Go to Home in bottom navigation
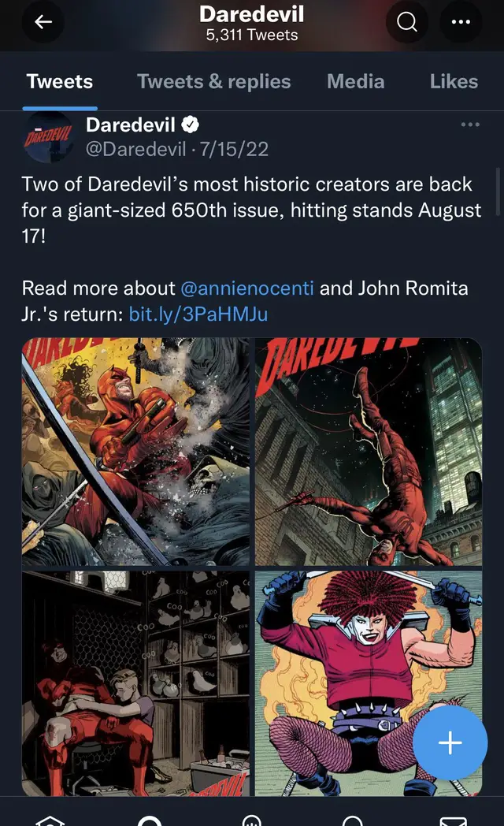 (50, 819)
